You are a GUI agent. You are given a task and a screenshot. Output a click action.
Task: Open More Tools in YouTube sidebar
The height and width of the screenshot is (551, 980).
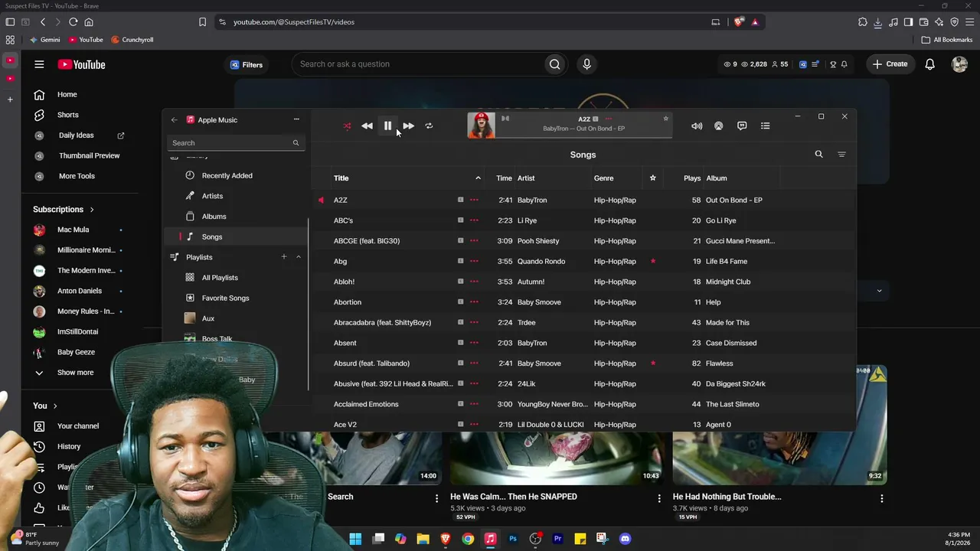click(x=76, y=176)
